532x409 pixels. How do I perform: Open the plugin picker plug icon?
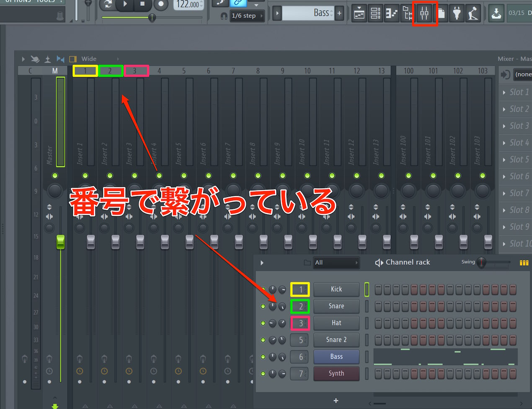(x=457, y=13)
